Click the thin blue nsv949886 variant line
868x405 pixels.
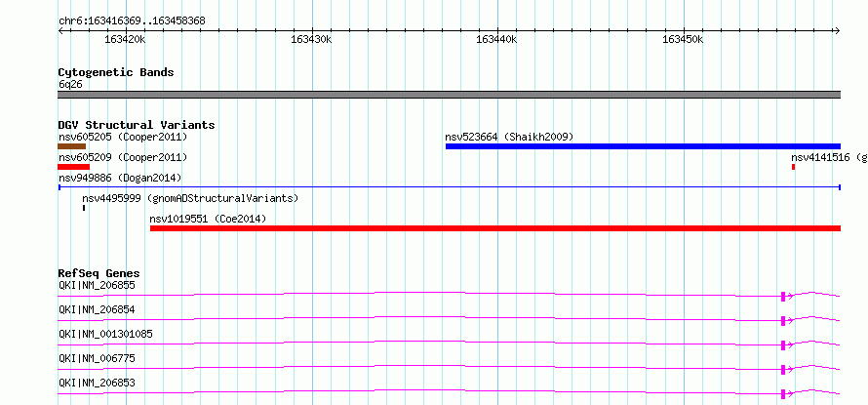449,187
